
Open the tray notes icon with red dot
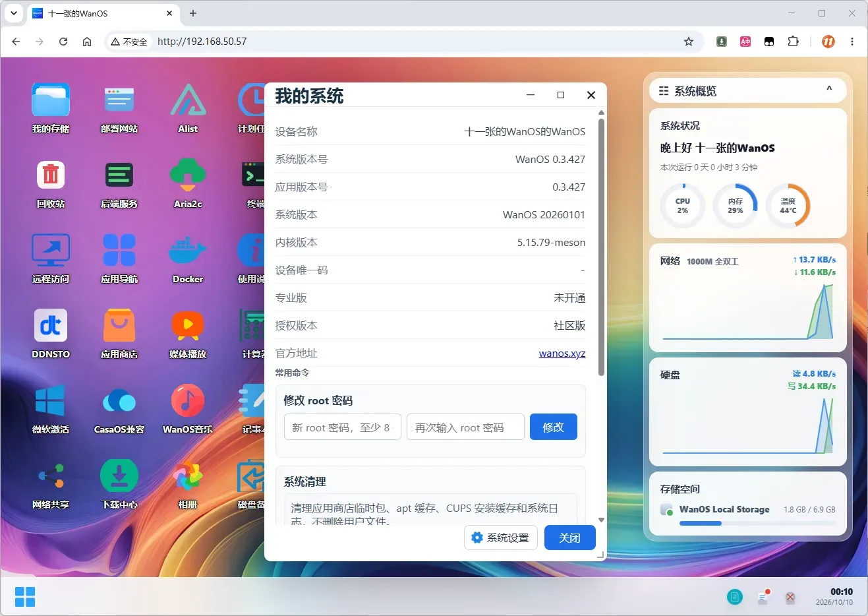pyautogui.click(x=763, y=597)
